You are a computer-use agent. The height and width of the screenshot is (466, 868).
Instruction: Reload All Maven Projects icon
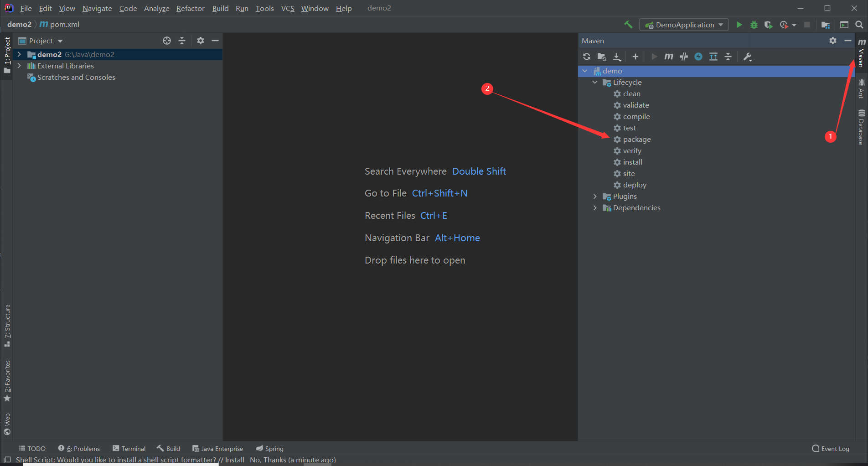tap(587, 57)
